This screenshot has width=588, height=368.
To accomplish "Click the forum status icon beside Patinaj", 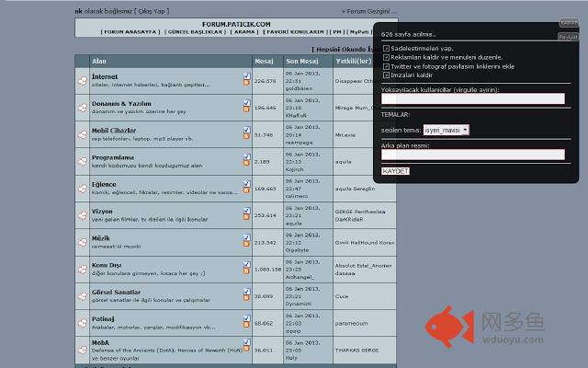I will coord(83,323).
